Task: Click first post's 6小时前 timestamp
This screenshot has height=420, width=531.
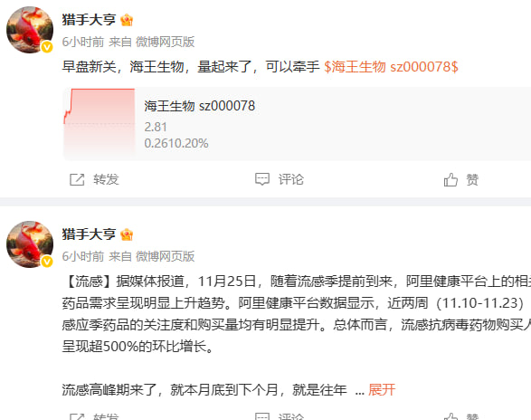Action: point(83,42)
